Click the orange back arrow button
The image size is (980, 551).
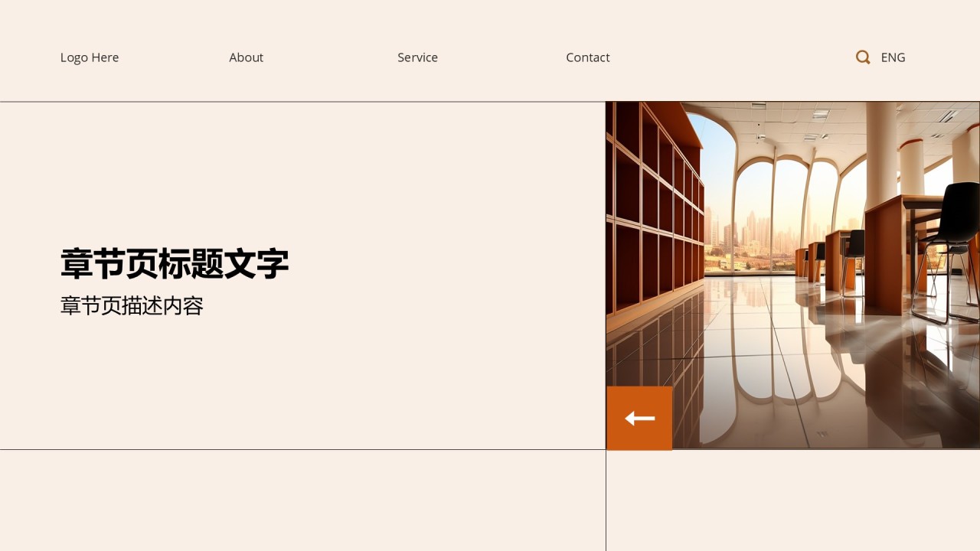[639, 418]
